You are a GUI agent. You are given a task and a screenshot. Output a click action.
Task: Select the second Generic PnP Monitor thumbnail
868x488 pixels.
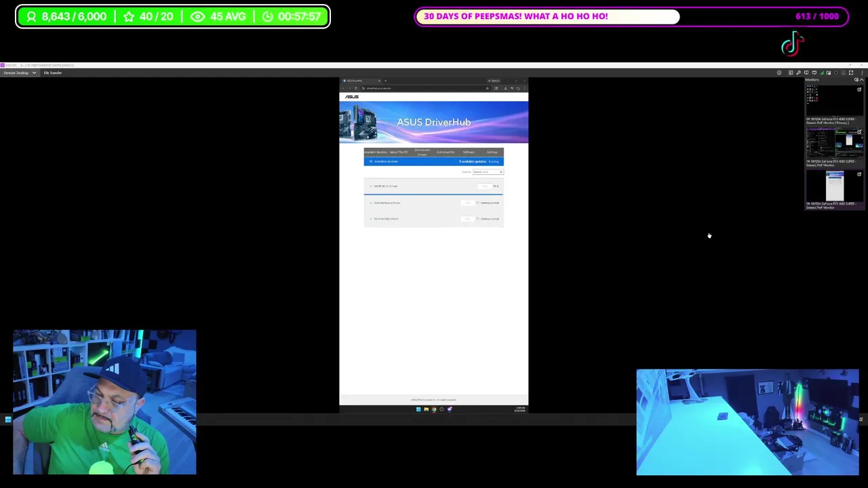pos(835,144)
